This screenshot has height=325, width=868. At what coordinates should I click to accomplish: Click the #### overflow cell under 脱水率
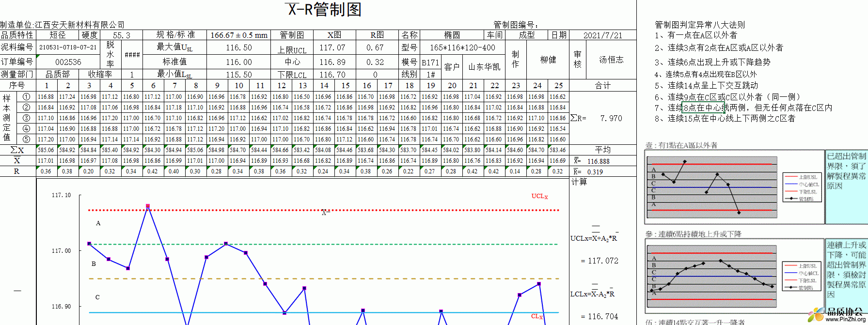132,55
